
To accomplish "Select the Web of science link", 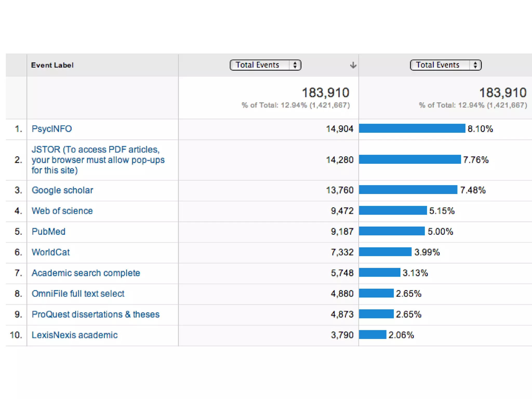I will click(62, 211).
